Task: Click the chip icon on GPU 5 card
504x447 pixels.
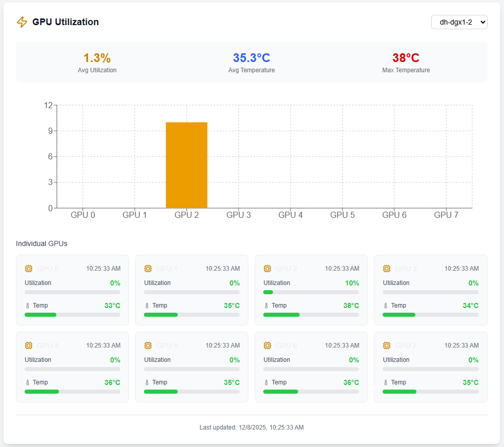Action: [x=148, y=346]
